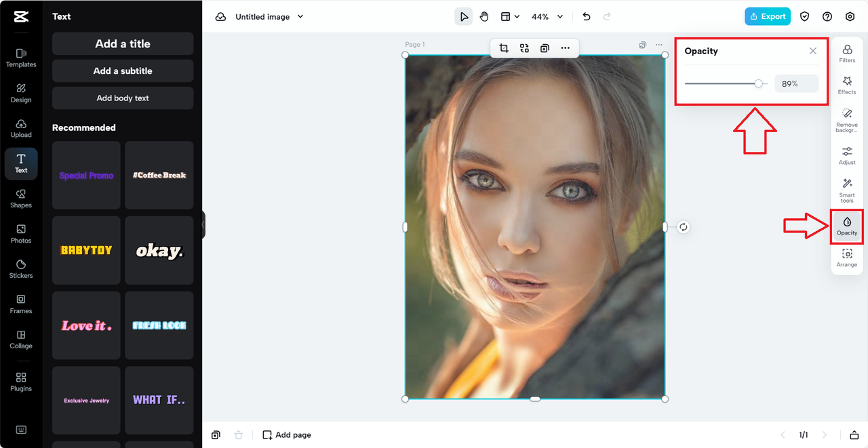Open the Plugins panel
Screen dimensions: 868x448
[x=21, y=382]
